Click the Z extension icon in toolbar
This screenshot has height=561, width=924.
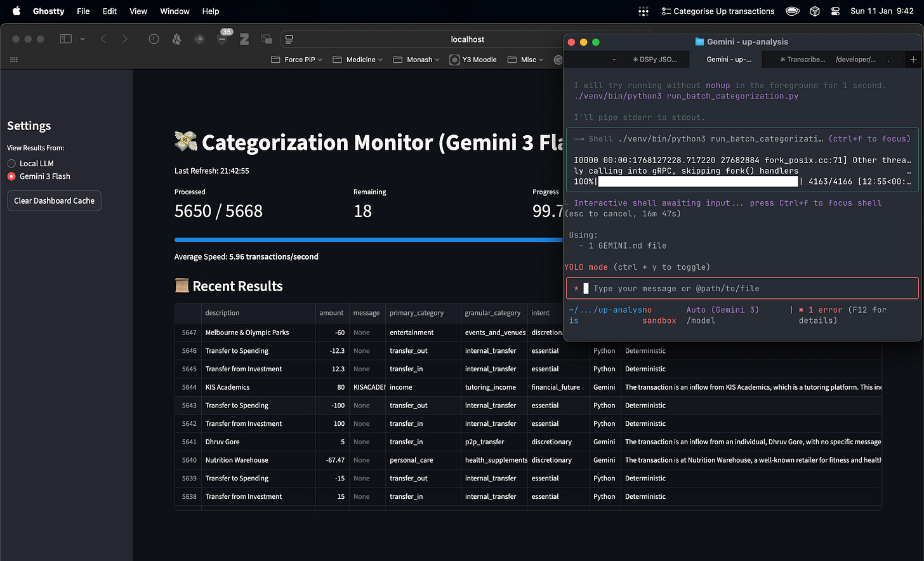point(244,39)
